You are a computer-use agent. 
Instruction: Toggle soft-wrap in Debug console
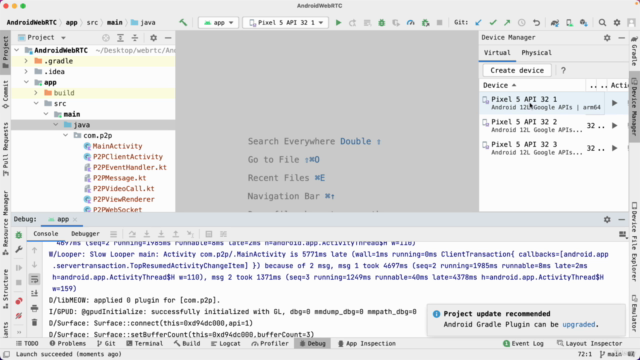[34, 279]
